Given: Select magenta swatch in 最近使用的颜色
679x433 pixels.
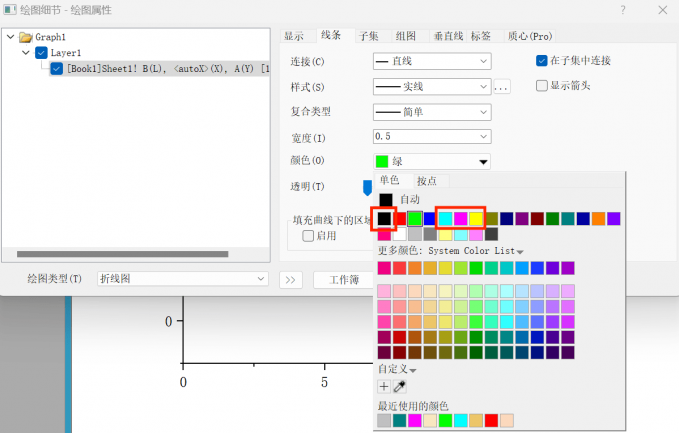Looking at the screenshot, I should tap(415, 420).
